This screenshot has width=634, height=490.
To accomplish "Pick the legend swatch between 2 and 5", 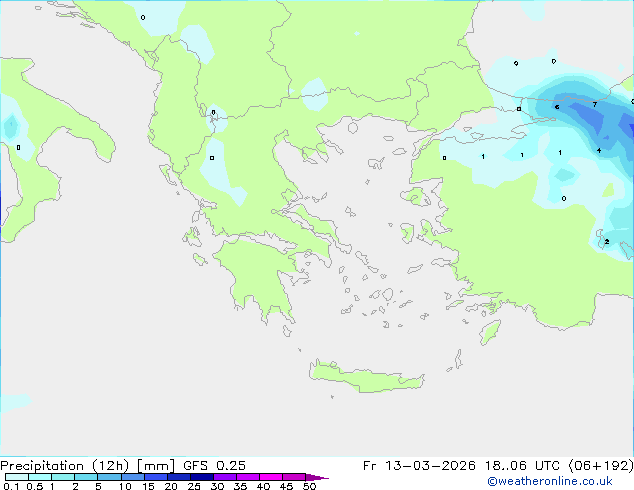I will click(86, 477).
